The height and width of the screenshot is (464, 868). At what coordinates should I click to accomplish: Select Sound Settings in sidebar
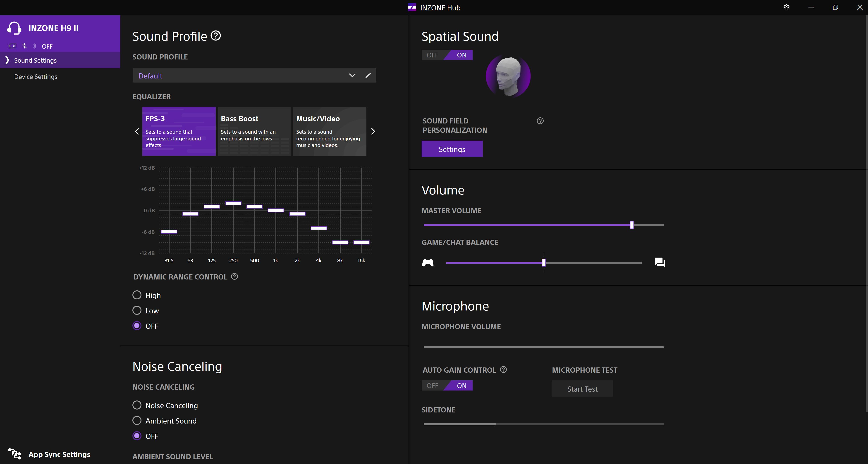click(x=35, y=60)
